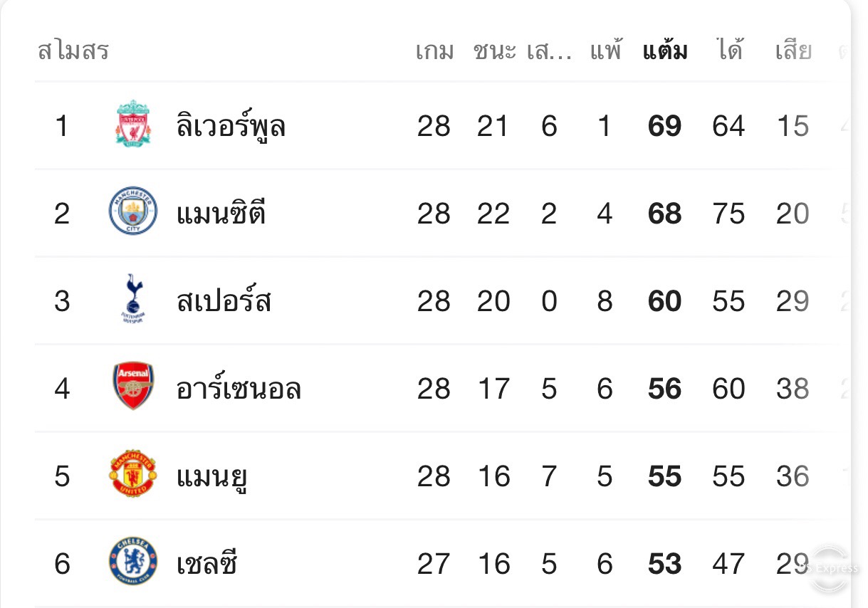Click Liverpool's 69 points value

point(665,126)
